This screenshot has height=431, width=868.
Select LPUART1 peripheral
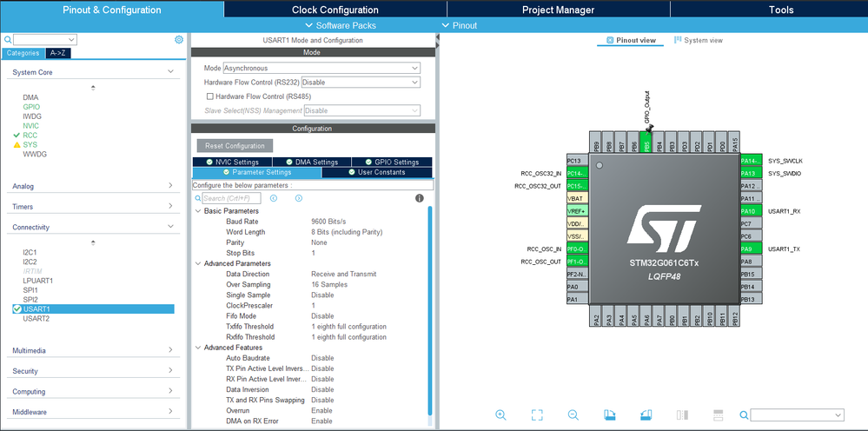(x=37, y=281)
